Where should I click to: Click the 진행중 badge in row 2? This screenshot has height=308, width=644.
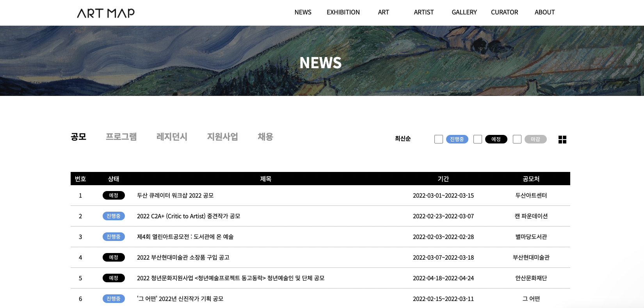(x=114, y=216)
